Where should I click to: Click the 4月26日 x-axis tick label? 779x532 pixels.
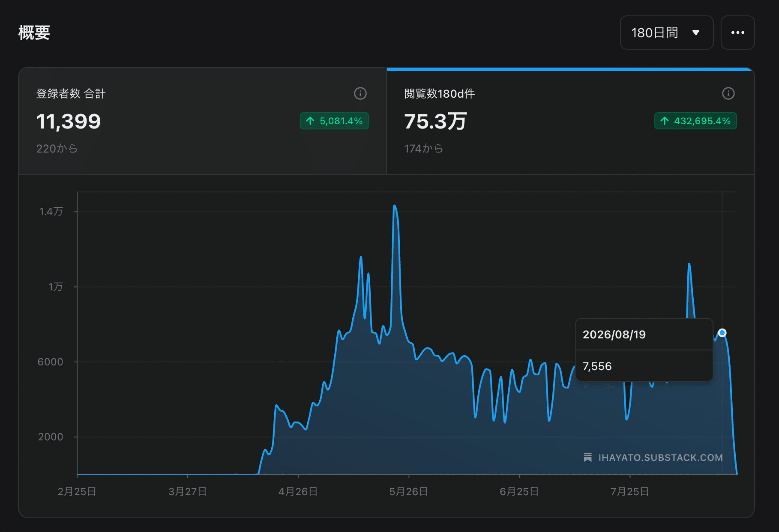coord(298,491)
